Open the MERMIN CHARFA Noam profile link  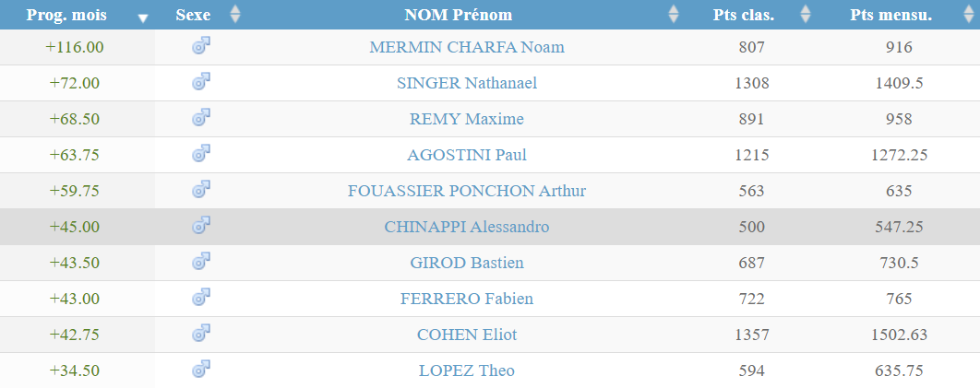coord(467,47)
